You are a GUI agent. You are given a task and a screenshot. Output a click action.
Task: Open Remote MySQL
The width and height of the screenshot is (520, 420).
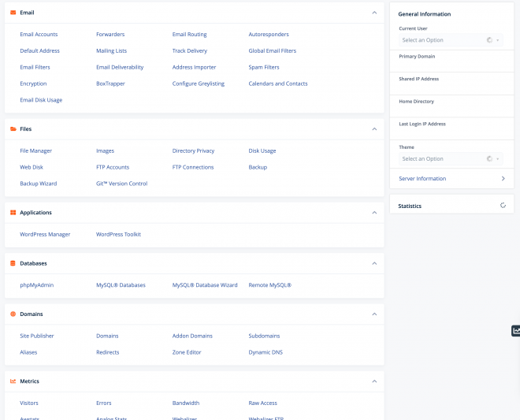pyautogui.click(x=270, y=285)
